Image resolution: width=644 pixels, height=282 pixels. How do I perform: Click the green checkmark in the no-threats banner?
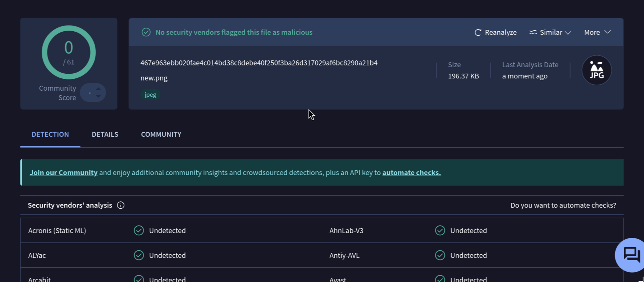coord(146,32)
